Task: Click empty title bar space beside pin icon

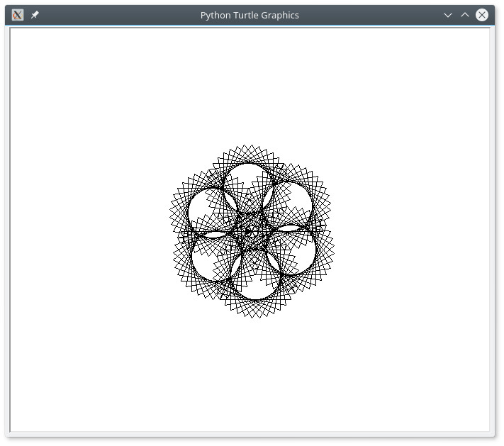Action: (x=106, y=15)
